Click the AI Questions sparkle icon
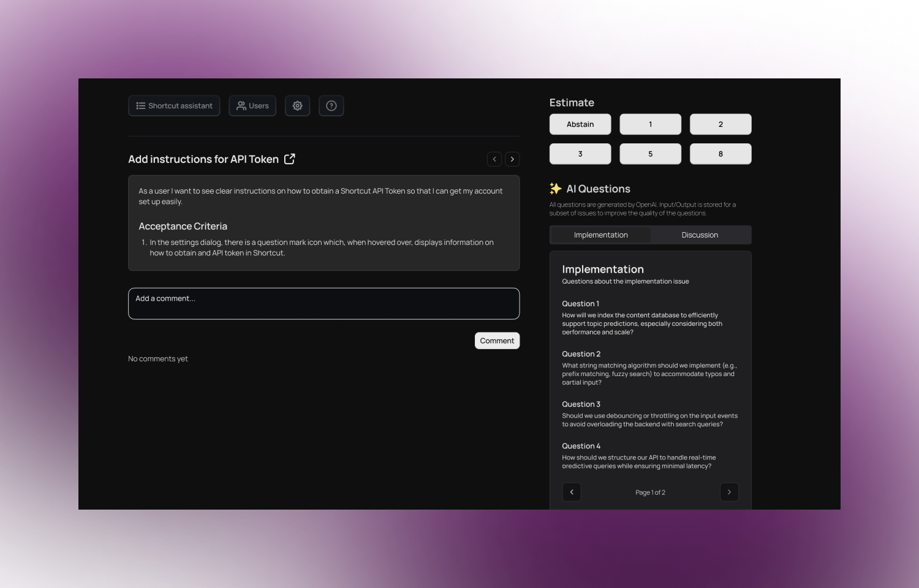The image size is (919, 588). click(x=556, y=189)
